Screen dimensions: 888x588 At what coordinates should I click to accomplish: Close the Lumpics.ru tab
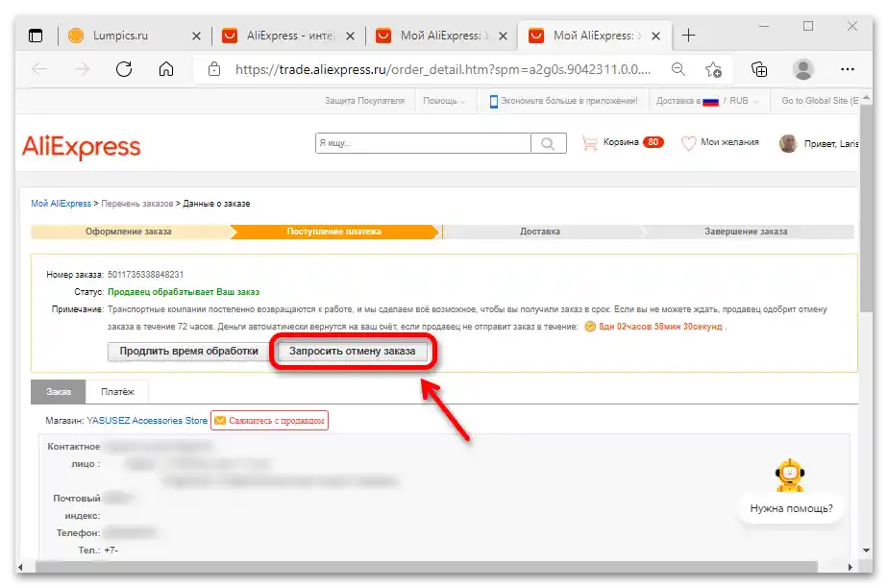pyautogui.click(x=196, y=37)
